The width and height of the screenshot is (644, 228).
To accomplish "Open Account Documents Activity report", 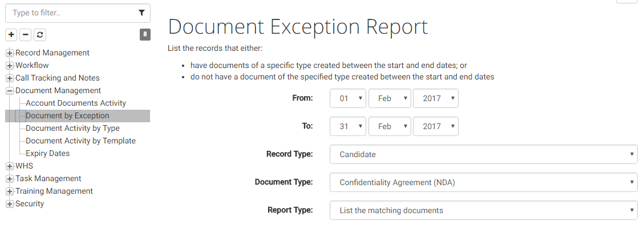I will click(76, 103).
